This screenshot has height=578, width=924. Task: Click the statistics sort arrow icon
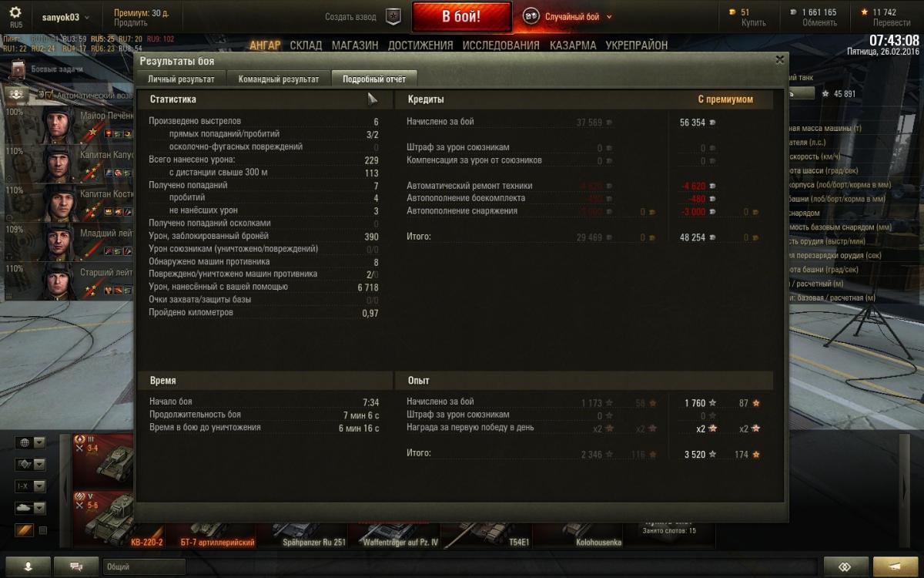click(372, 98)
